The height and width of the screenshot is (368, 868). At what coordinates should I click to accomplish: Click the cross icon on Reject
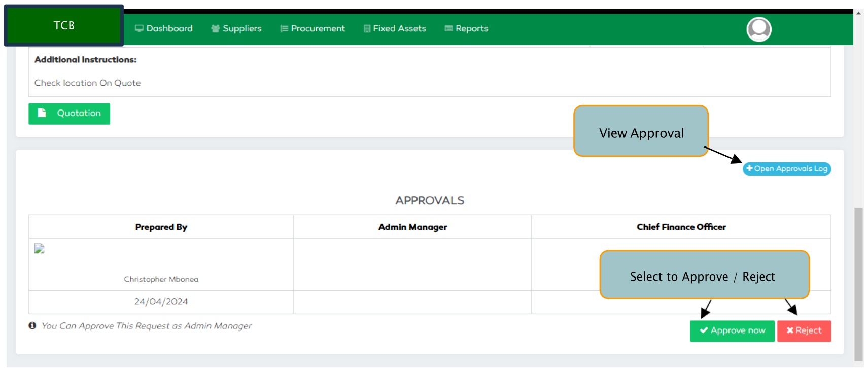(x=790, y=330)
